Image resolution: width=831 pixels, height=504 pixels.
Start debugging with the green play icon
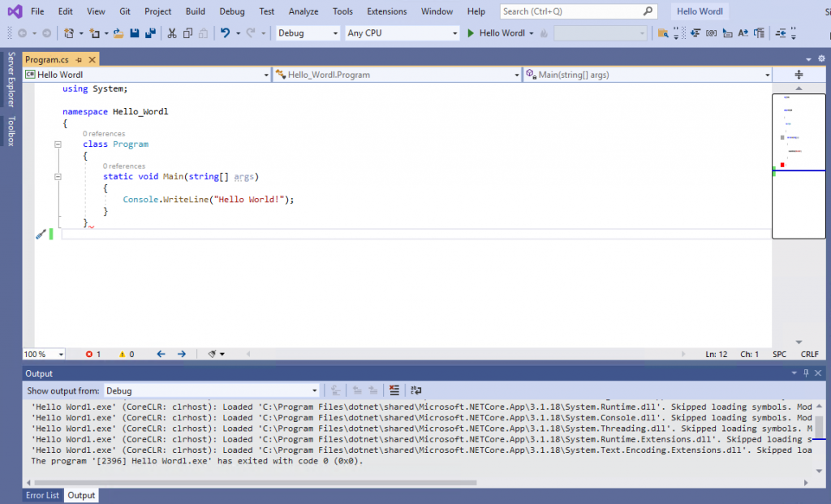471,33
